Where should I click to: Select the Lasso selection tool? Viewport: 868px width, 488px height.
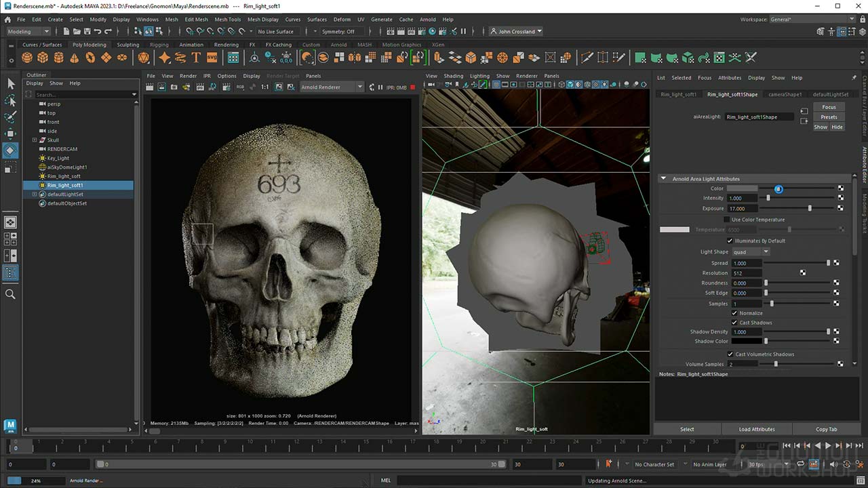(x=10, y=100)
